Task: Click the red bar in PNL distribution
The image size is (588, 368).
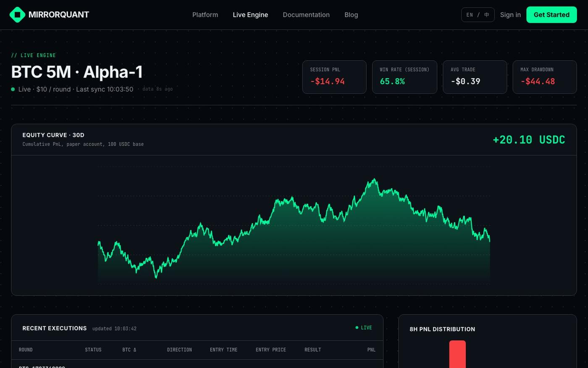Action: [x=457, y=354]
